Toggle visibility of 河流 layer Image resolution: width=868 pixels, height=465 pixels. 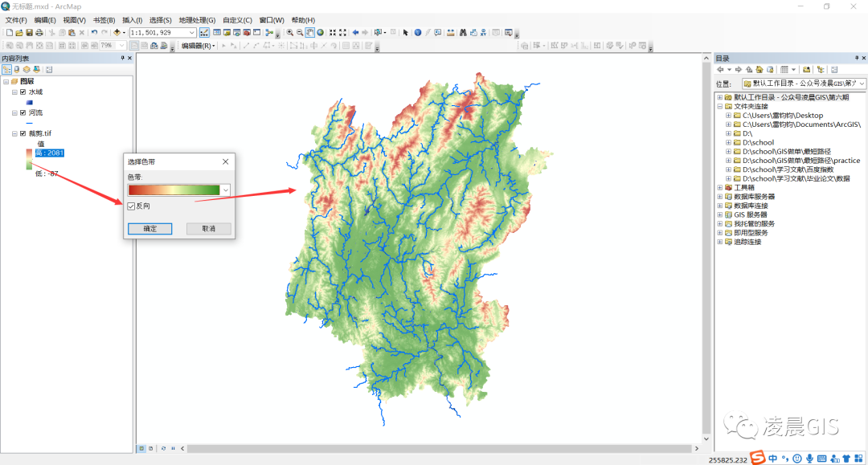(23, 112)
